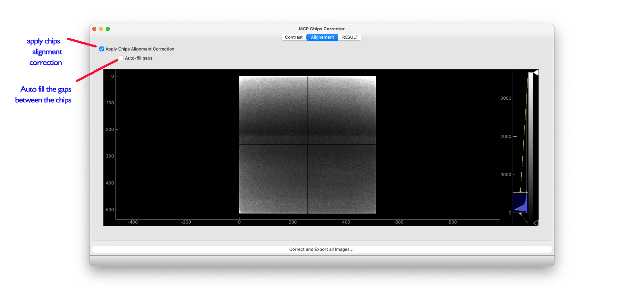Click the Auto-fill gaps label text
The width and height of the screenshot is (644, 302).
(x=138, y=58)
